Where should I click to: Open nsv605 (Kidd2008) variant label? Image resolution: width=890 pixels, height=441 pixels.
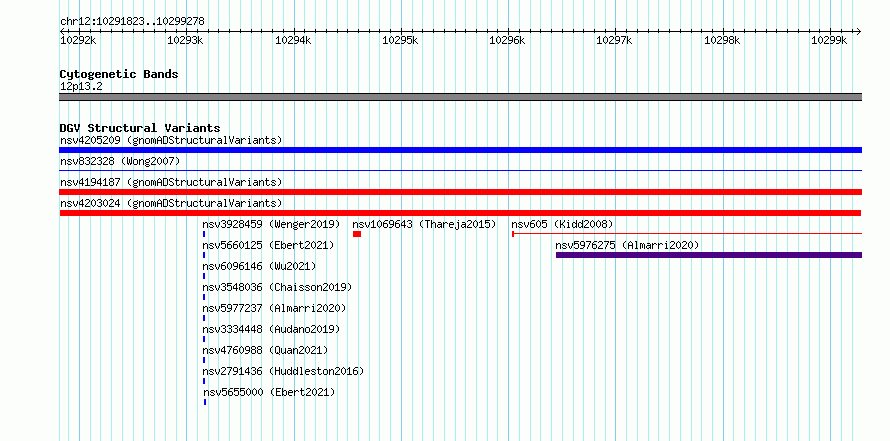(x=562, y=224)
